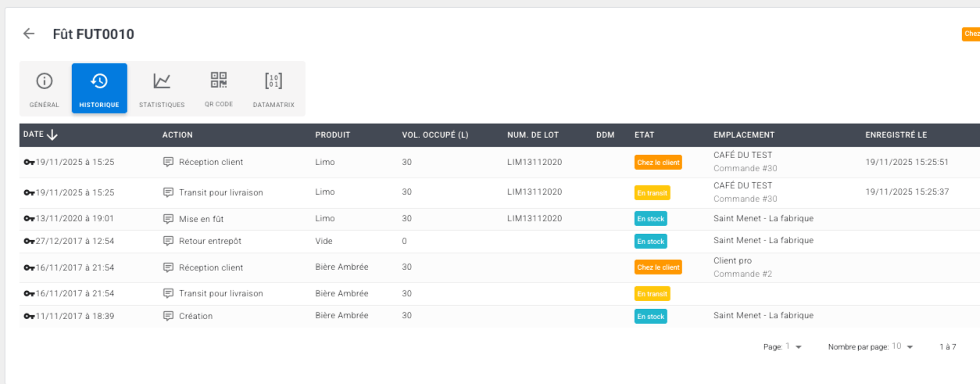Click comment icon for Mise en fût row
This screenshot has height=384, width=980.
[x=168, y=219]
